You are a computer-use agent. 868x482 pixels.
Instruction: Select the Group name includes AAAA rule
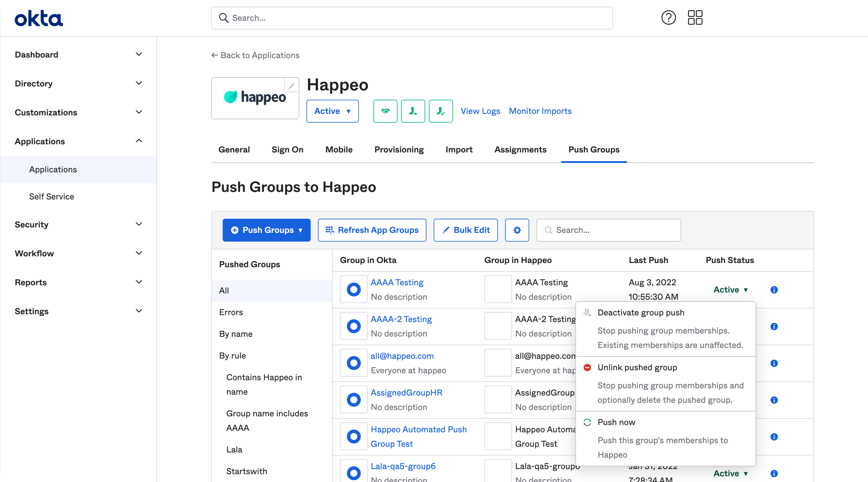click(272, 420)
